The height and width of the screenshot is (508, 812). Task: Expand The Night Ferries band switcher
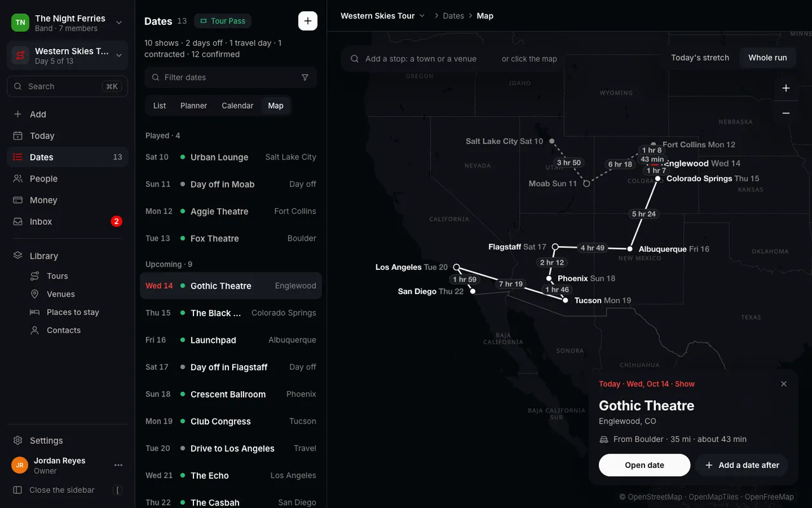[x=67, y=23]
